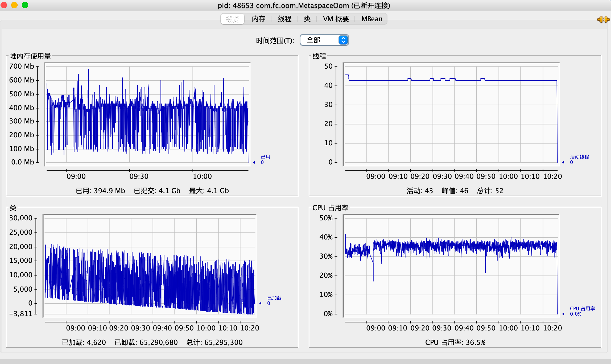Click the 09:30 label under heap chart

[x=139, y=176]
